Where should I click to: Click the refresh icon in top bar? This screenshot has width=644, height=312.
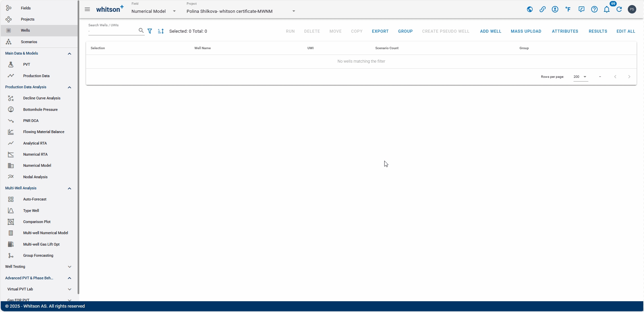click(x=619, y=9)
